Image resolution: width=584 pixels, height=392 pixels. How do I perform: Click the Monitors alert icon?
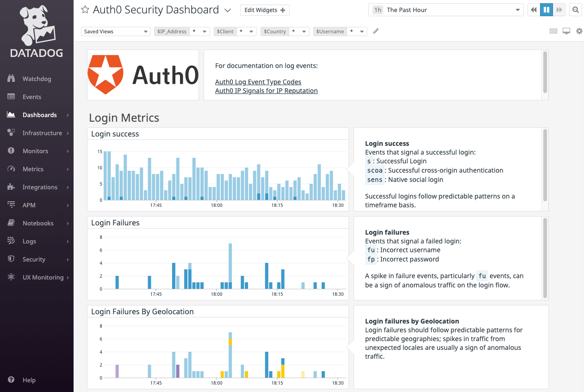point(12,151)
